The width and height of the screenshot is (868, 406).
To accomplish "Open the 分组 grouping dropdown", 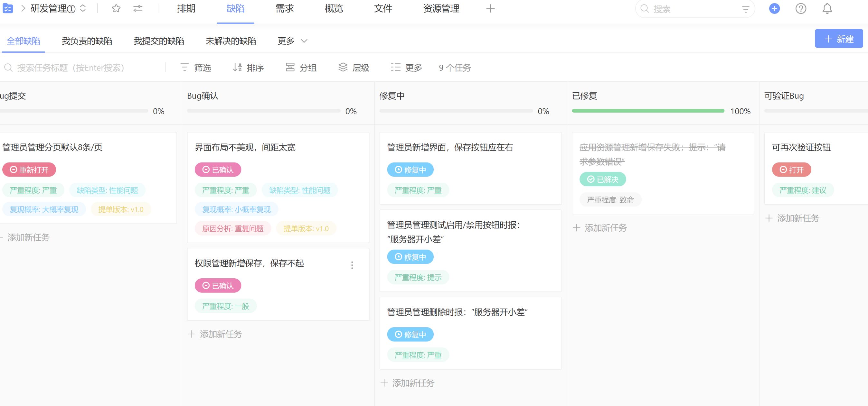I will (x=301, y=68).
